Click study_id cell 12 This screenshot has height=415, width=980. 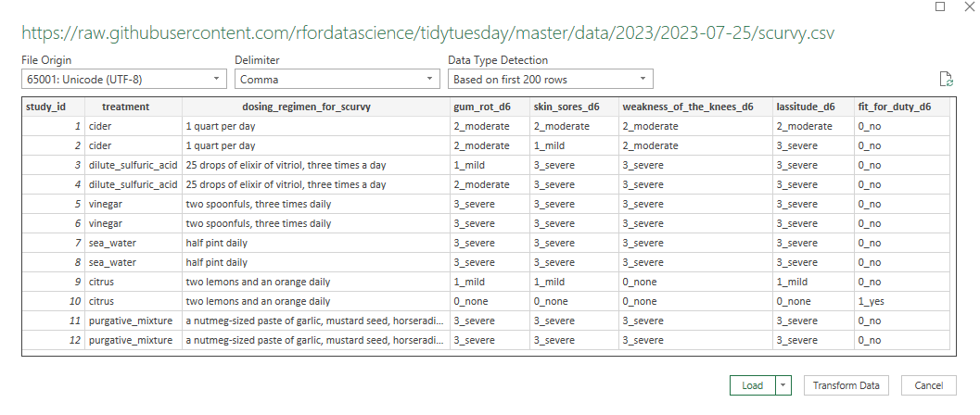(x=53, y=340)
